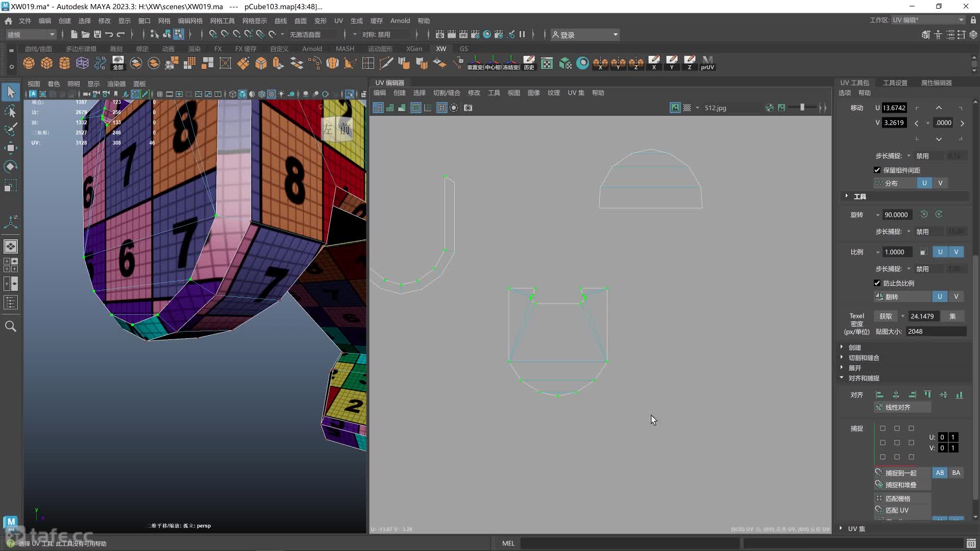Open the 登录 account dropdown
The image size is (980, 551).
(585, 35)
